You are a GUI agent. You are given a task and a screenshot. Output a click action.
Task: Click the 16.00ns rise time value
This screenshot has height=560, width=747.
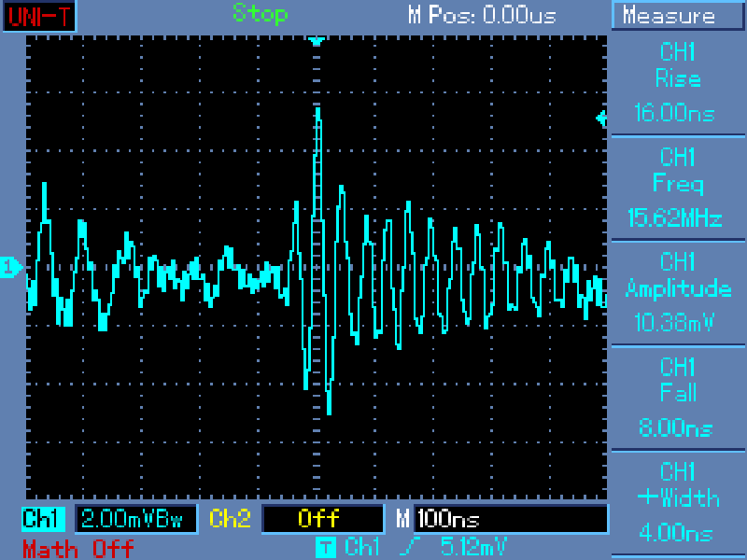click(x=674, y=113)
